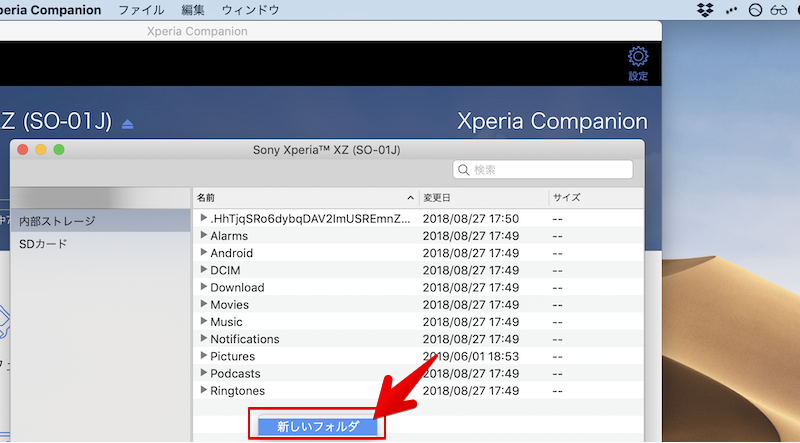Click the eject icon beside SO-01J
Screen dimensions: 800x443
point(127,124)
